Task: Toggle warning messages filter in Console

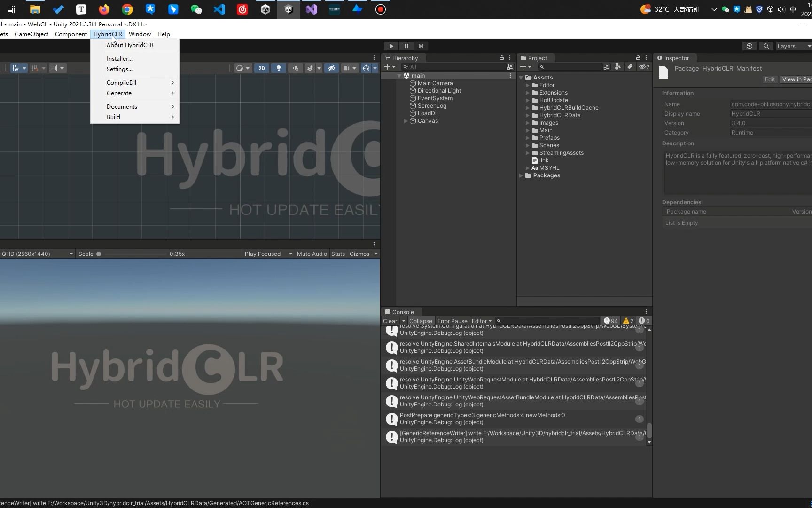Action: click(x=628, y=321)
